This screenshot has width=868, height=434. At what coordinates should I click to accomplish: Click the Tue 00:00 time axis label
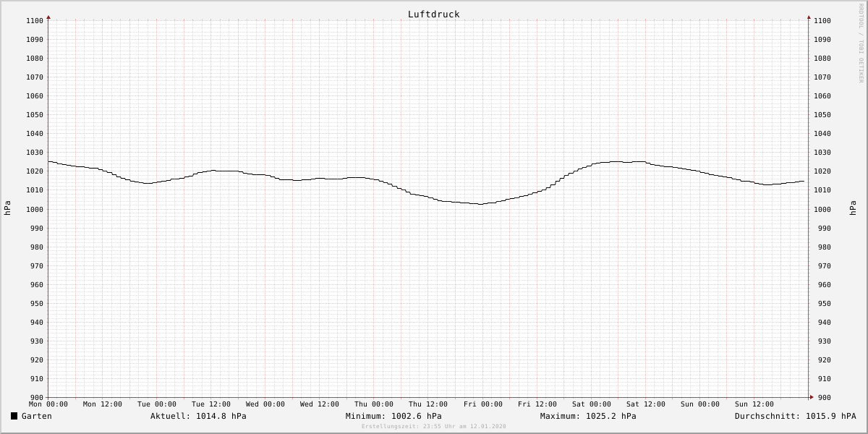(x=157, y=404)
